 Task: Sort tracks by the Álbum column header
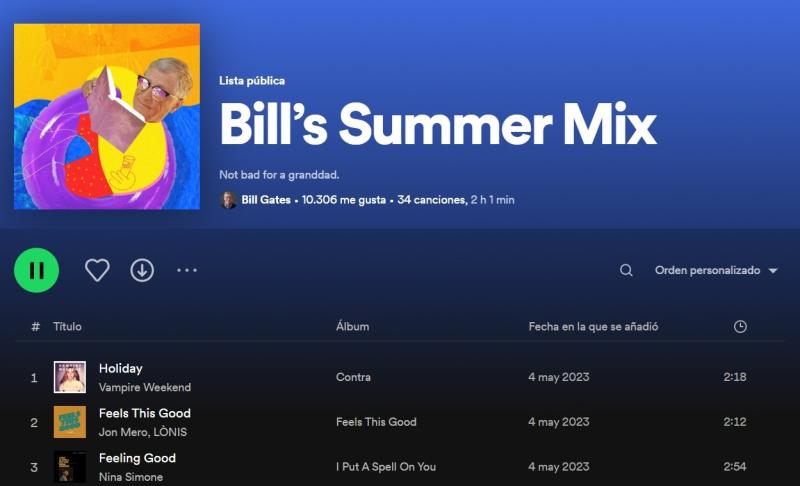tap(353, 326)
